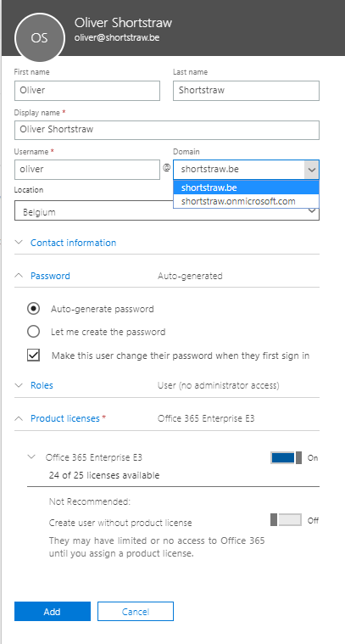Screen dimensions: 345x644
Task: Click the Password section collapse chevron
Action: (19, 276)
